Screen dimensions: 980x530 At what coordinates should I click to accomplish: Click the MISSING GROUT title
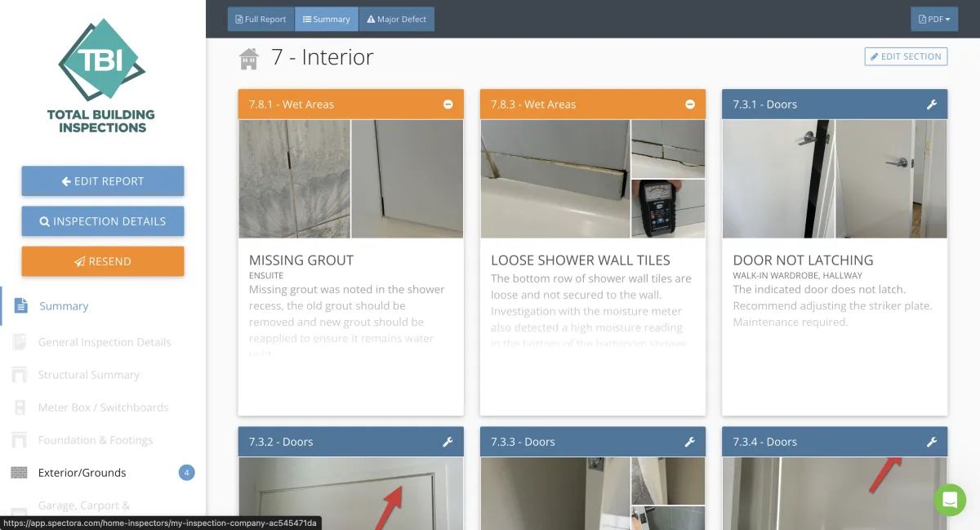(x=301, y=261)
